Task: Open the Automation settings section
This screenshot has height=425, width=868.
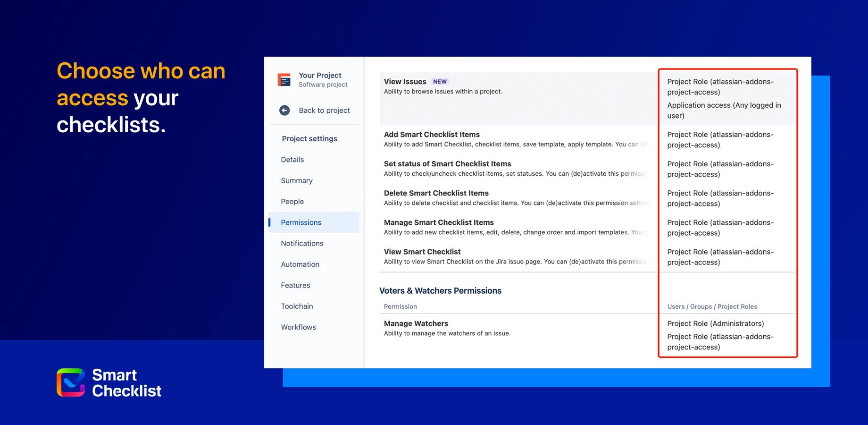Action: tap(300, 264)
